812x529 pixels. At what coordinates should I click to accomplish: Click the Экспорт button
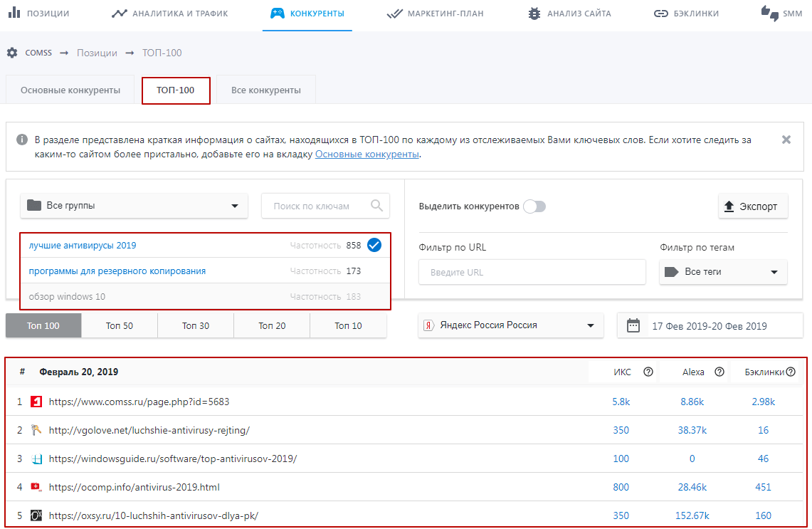click(x=753, y=206)
